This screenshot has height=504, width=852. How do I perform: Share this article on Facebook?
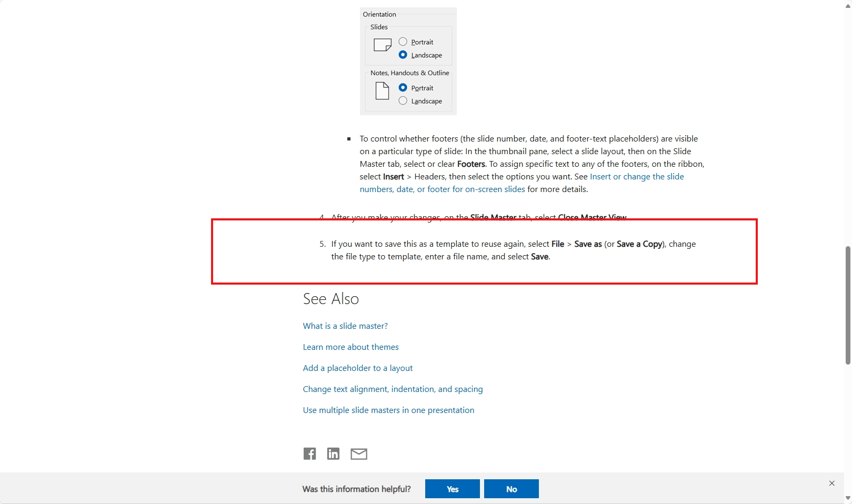[309, 453]
